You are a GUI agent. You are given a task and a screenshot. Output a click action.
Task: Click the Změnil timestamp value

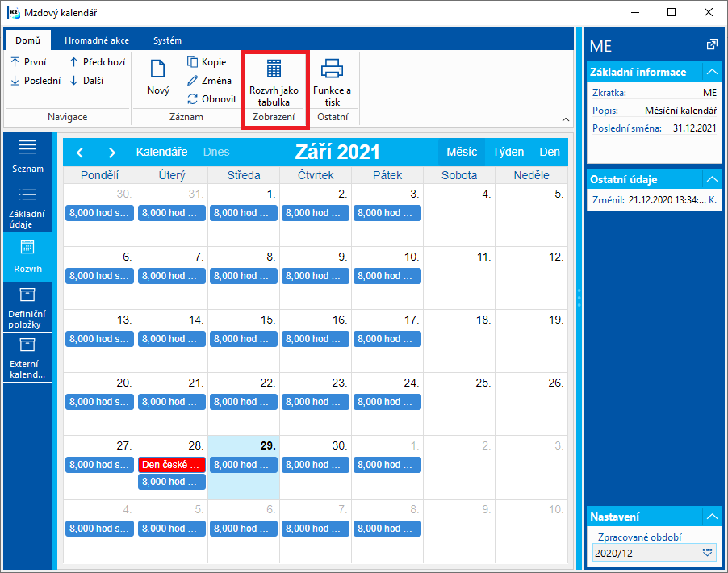click(x=667, y=200)
